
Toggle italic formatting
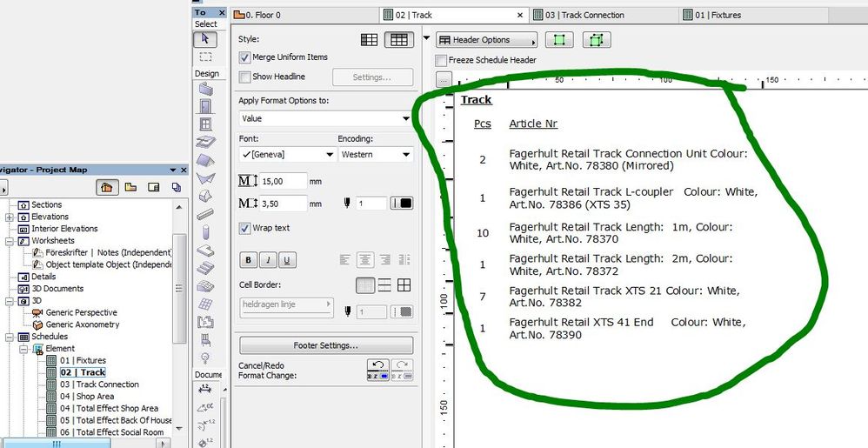click(x=267, y=260)
